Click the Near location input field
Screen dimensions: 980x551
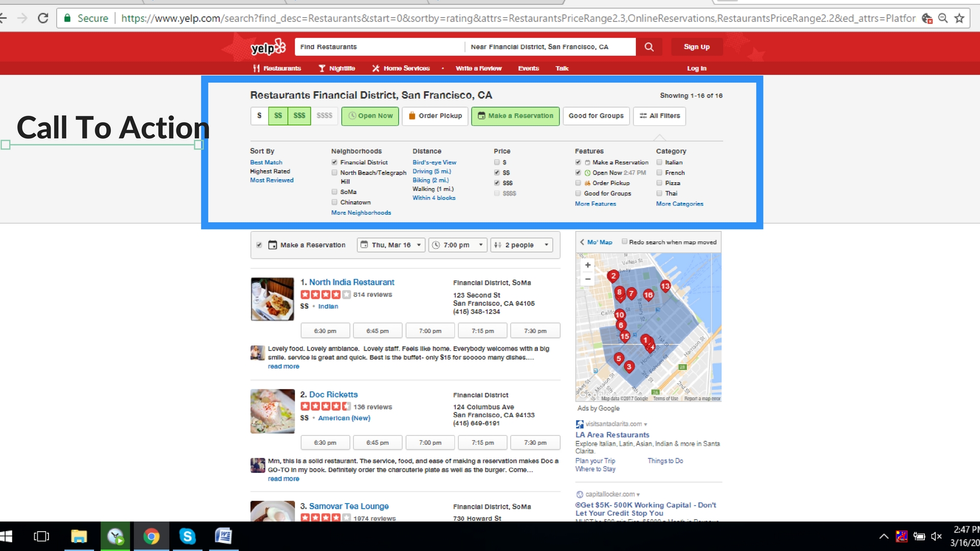point(550,47)
